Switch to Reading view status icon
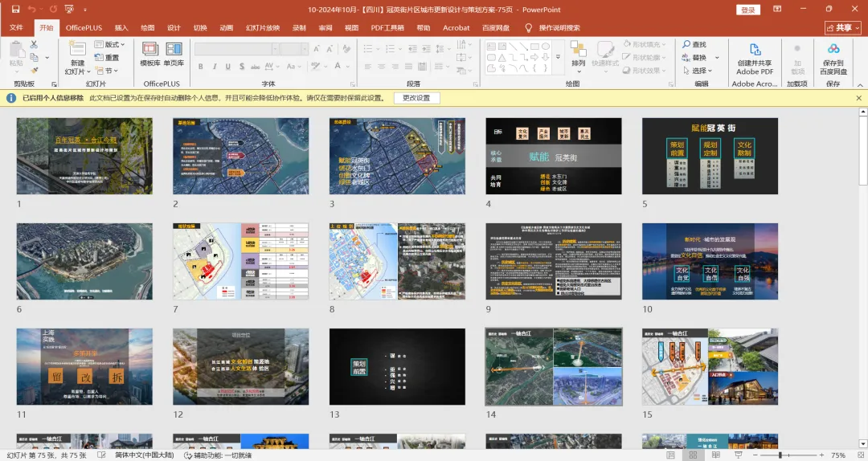The image size is (868, 461). pyautogui.click(x=715, y=455)
